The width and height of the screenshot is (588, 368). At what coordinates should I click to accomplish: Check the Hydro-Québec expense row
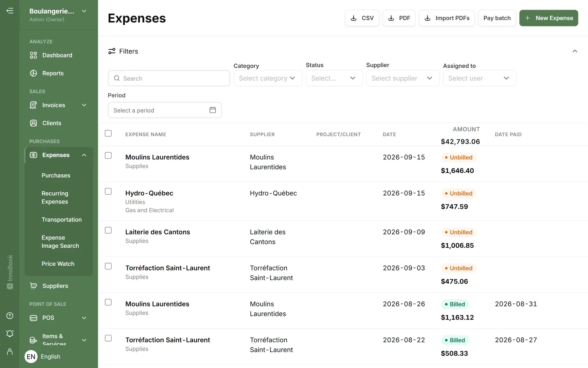coord(108,191)
